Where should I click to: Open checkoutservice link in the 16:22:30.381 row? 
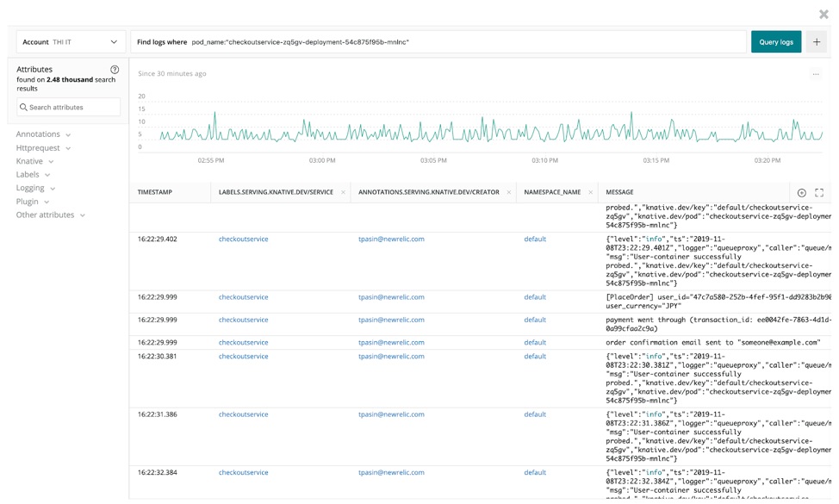[244, 357]
